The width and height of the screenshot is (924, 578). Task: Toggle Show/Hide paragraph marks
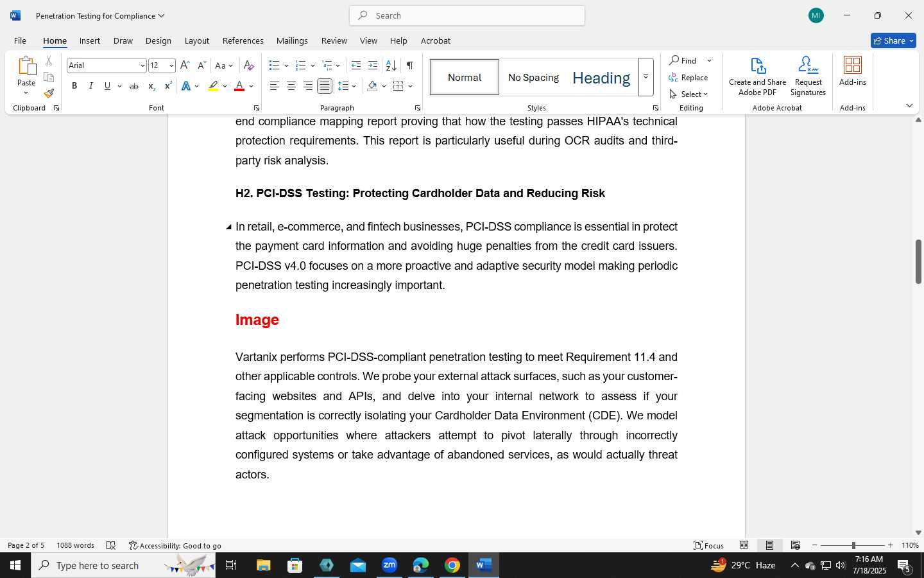[410, 66]
